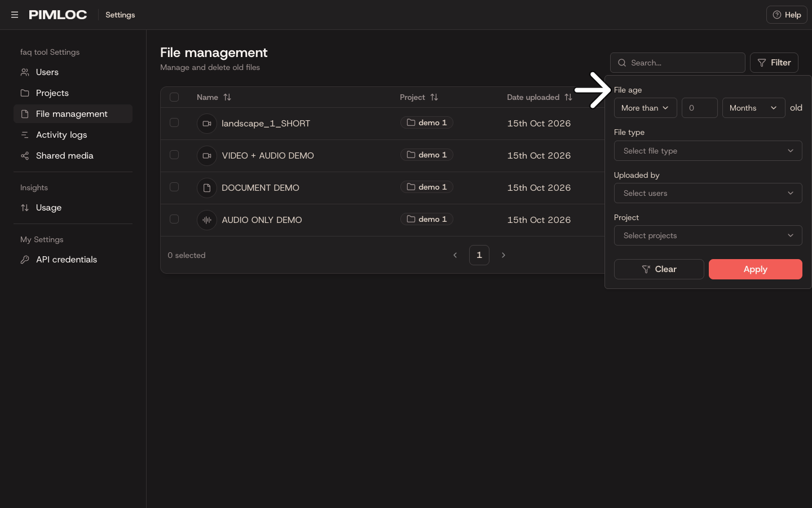Click the video icon beside VIDEO + AUDIO DEMO

207,156
